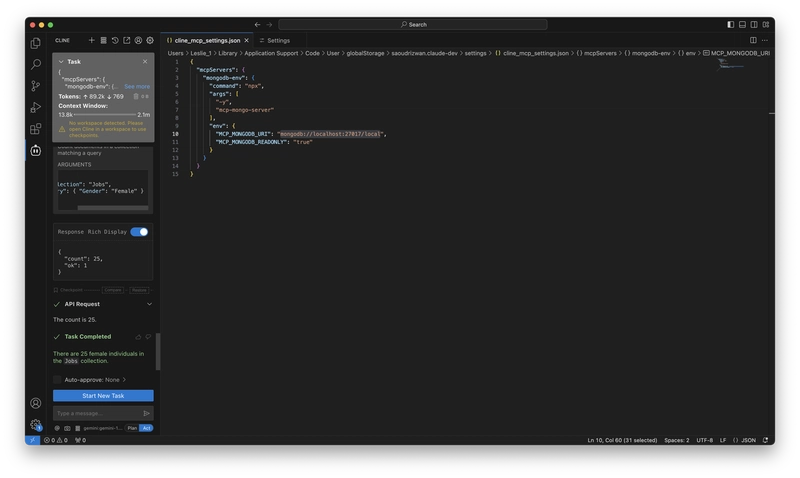Click the remote window indicator in status bar
Image resolution: width=800 pixels, height=478 pixels.
tap(33, 440)
